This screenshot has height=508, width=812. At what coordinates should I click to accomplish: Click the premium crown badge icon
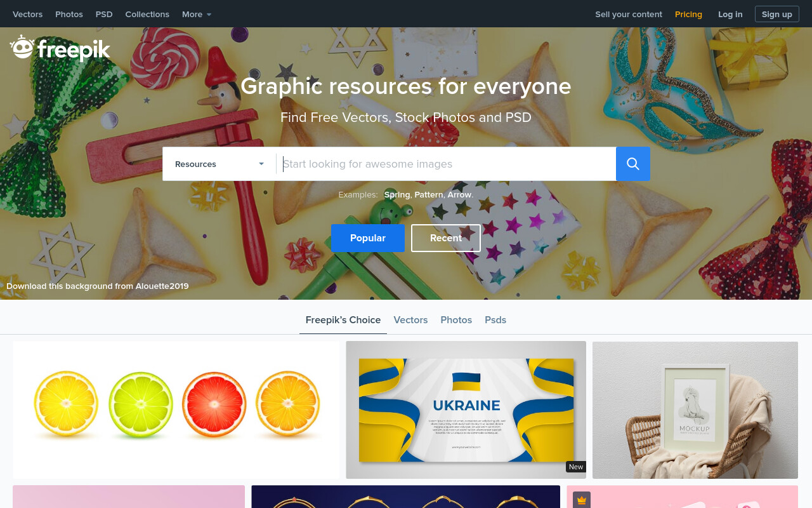(x=582, y=500)
